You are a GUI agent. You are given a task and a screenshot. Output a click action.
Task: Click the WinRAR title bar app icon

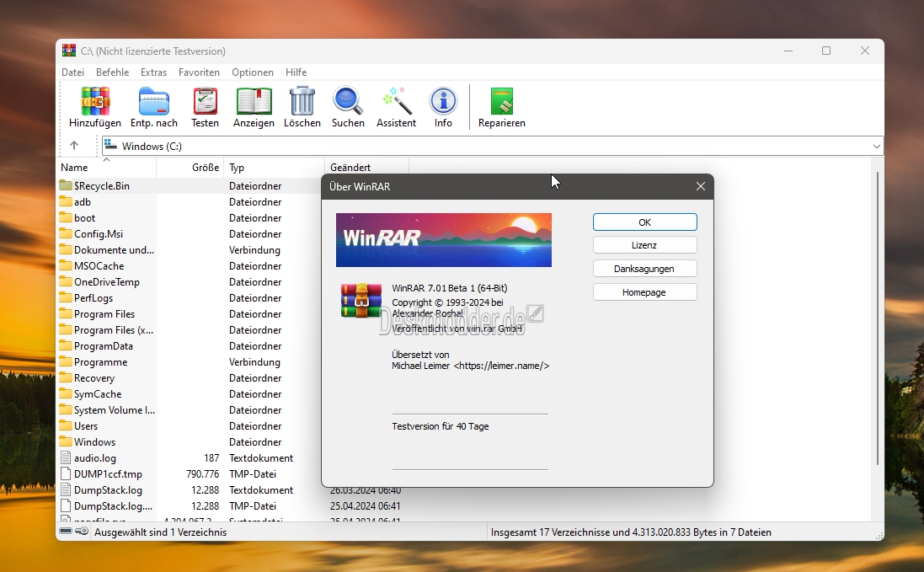(69, 51)
